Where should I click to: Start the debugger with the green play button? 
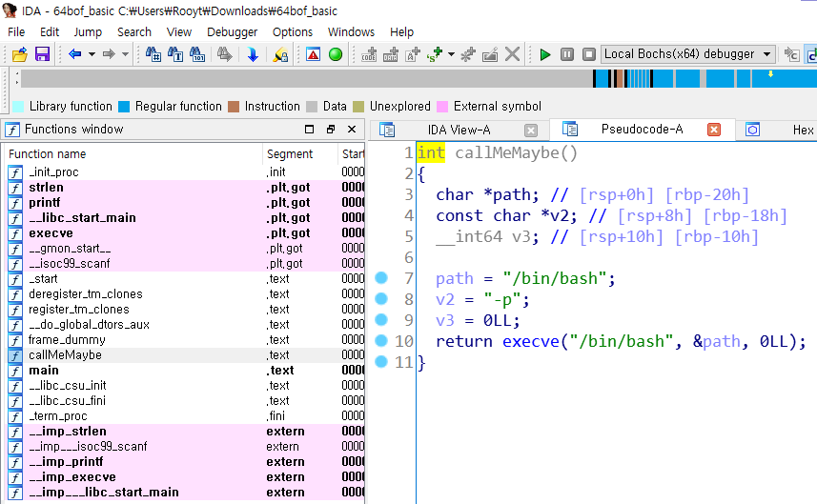[x=545, y=54]
